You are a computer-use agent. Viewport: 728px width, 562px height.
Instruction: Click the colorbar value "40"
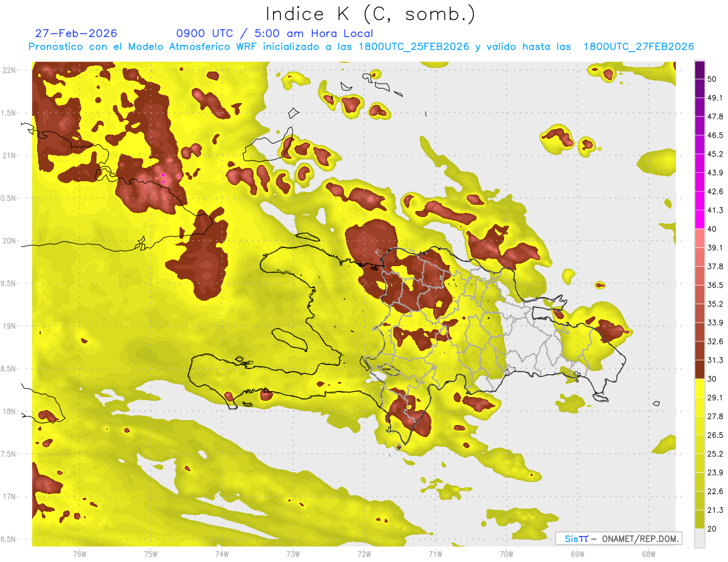click(712, 229)
